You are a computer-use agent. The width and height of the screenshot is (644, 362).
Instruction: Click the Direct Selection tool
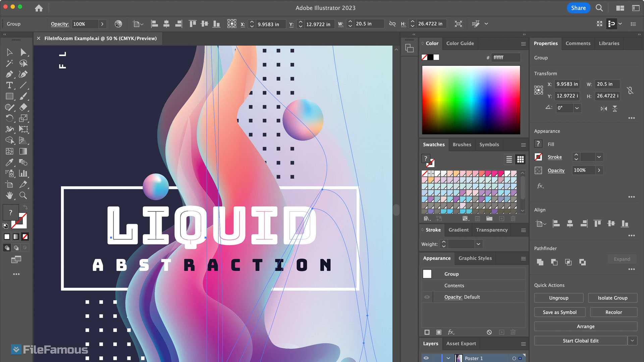pyautogui.click(x=23, y=52)
